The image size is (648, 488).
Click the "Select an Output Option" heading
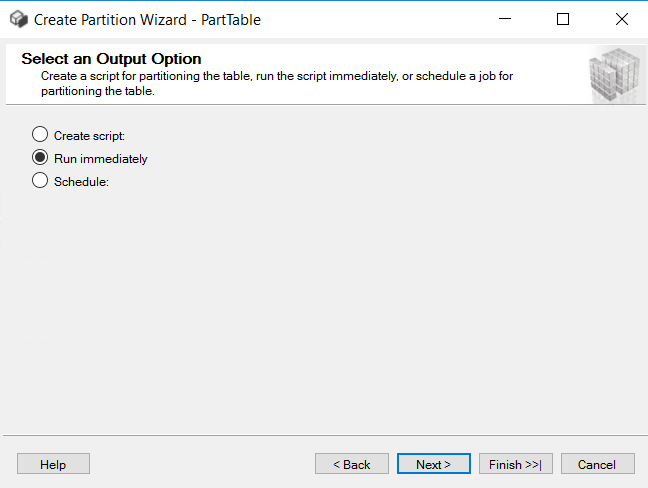click(x=111, y=59)
